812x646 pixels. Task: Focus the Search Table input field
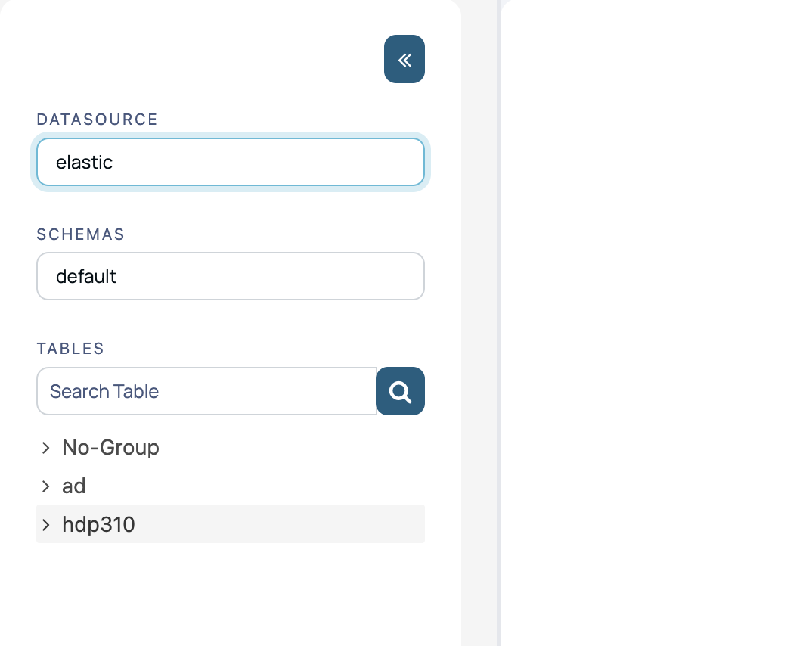pyautogui.click(x=206, y=391)
